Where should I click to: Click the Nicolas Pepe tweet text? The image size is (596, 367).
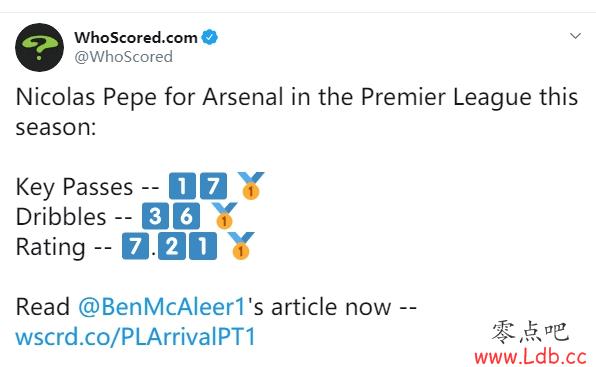point(297,112)
